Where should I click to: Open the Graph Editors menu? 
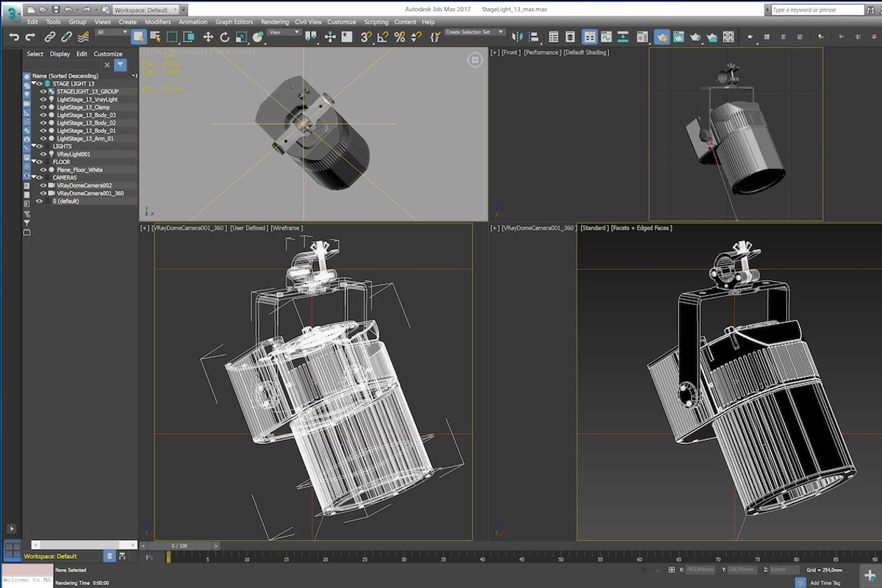click(234, 22)
